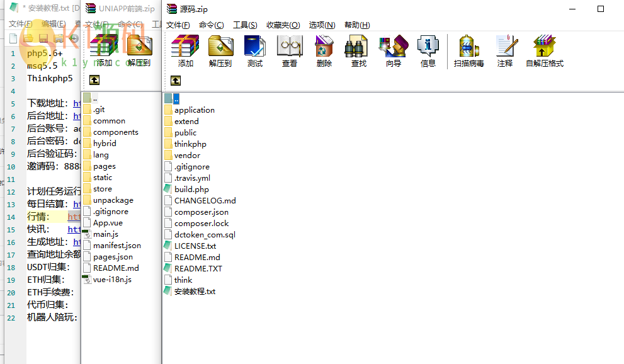Select the README.TXT file icon

168,268
